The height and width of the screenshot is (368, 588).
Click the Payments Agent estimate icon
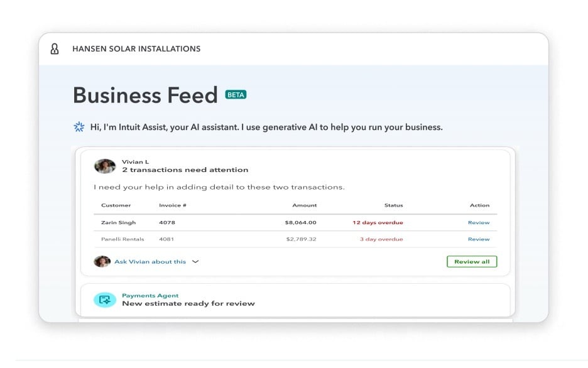105,300
